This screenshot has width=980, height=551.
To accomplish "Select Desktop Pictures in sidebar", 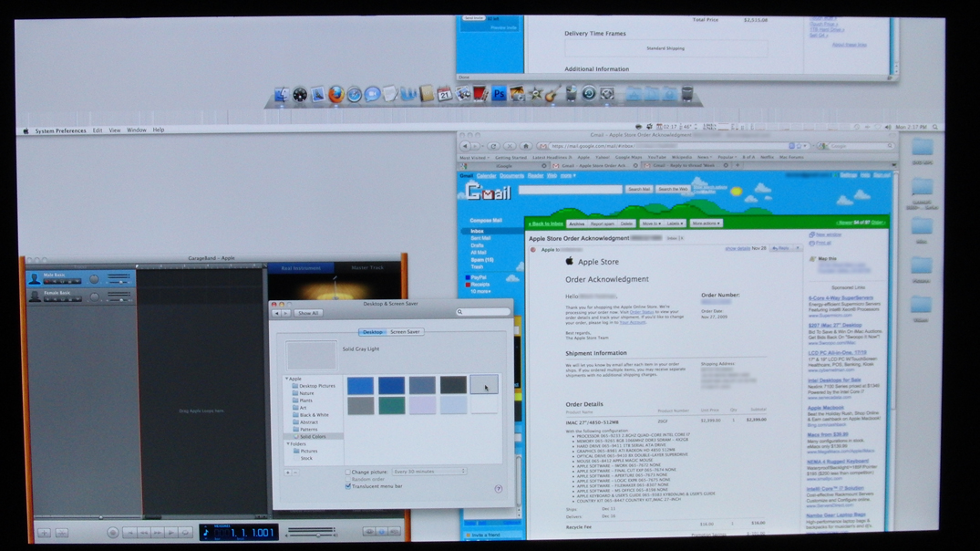I will click(x=317, y=386).
